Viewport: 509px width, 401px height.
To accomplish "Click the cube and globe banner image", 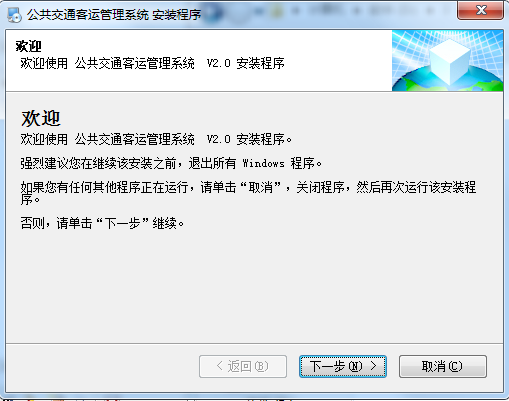I will (447, 61).
